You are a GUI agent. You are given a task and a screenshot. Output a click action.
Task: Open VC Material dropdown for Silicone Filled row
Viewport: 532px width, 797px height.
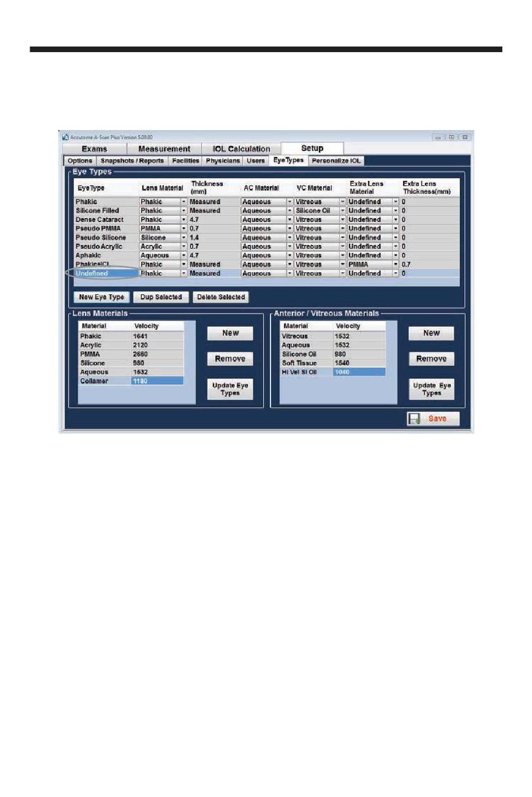pyautogui.click(x=343, y=211)
